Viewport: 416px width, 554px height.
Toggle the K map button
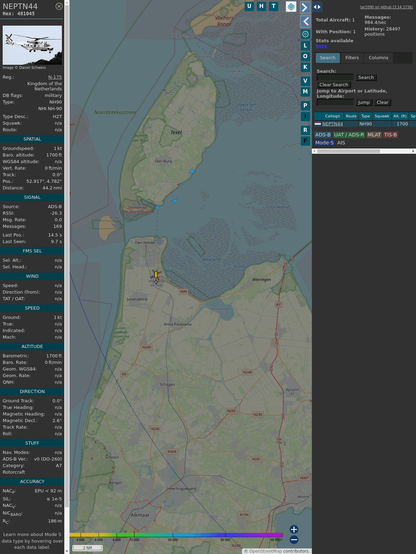click(305, 67)
